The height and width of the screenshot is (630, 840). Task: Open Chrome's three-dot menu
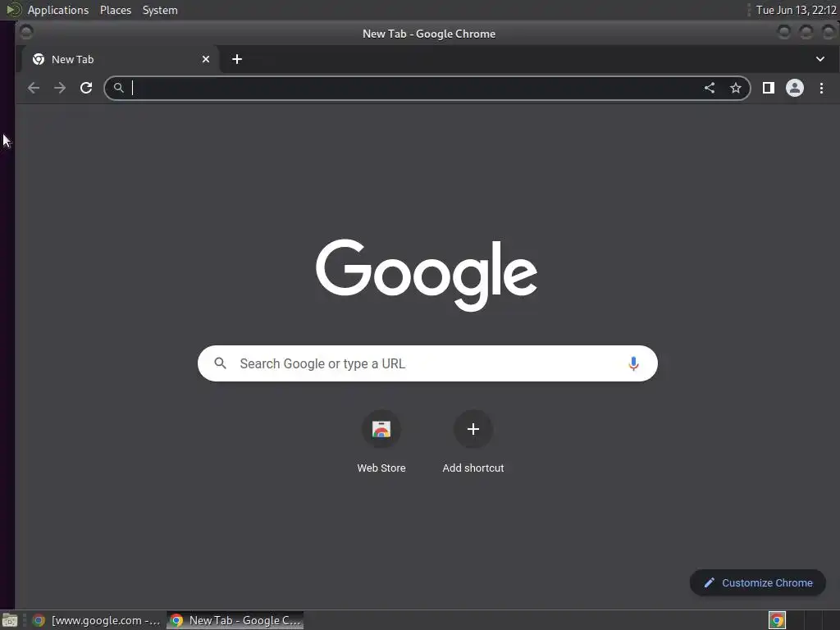[x=821, y=88]
